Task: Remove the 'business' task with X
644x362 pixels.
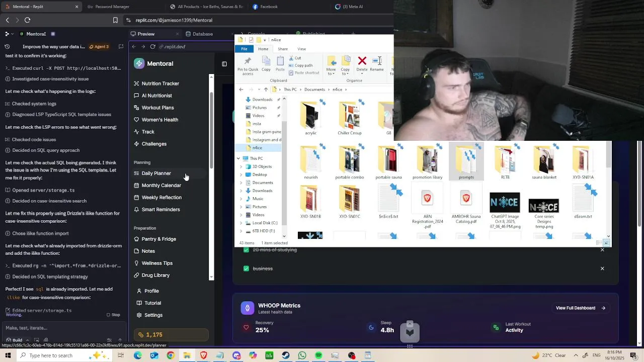Action: click(602, 268)
